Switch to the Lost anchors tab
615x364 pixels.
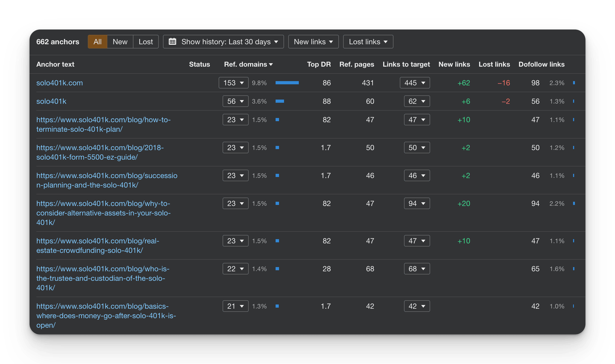(x=146, y=42)
